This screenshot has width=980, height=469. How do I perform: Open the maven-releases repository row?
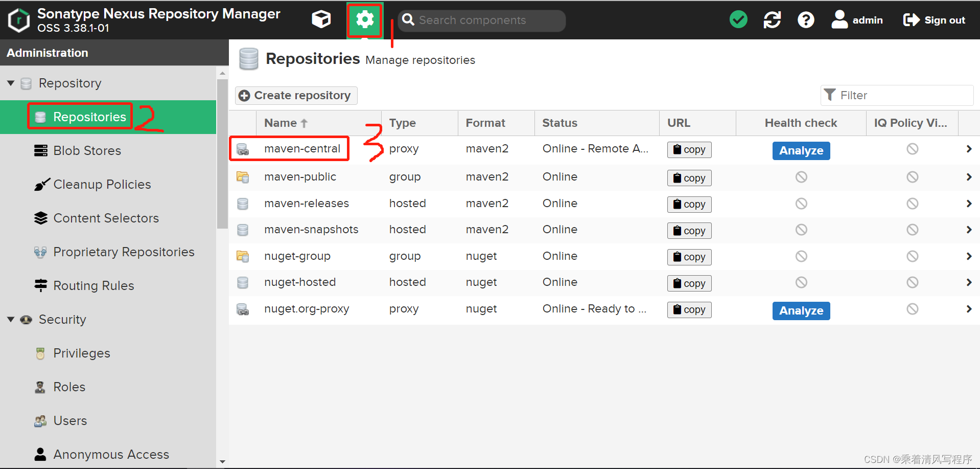[604, 204]
